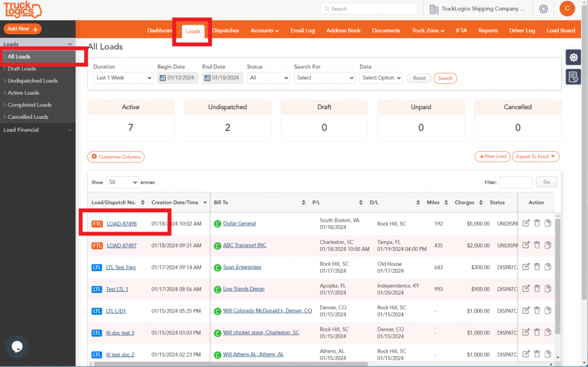Image resolution: width=588 pixels, height=367 pixels.
Task: Edit Test LTL 1 with pencil icon
Action: [x=526, y=288]
